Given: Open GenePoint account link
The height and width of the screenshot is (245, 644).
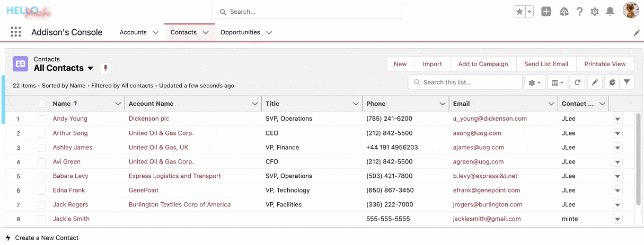Looking at the screenshot, I should point(144,190).
